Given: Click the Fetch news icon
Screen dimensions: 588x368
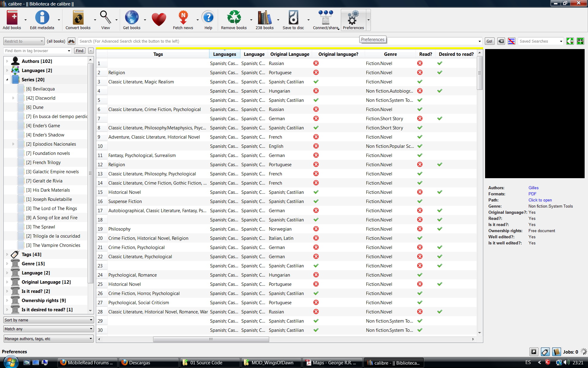Looking at the screenshot, I should click(183, 18).
